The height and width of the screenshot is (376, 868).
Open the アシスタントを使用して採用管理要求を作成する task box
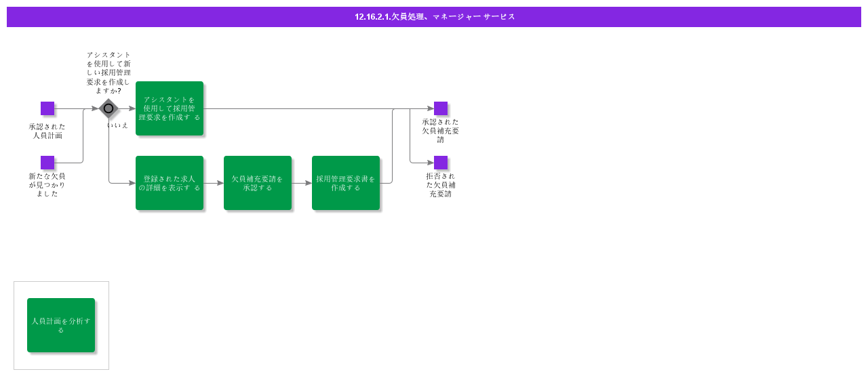click(x=170, y=108)
